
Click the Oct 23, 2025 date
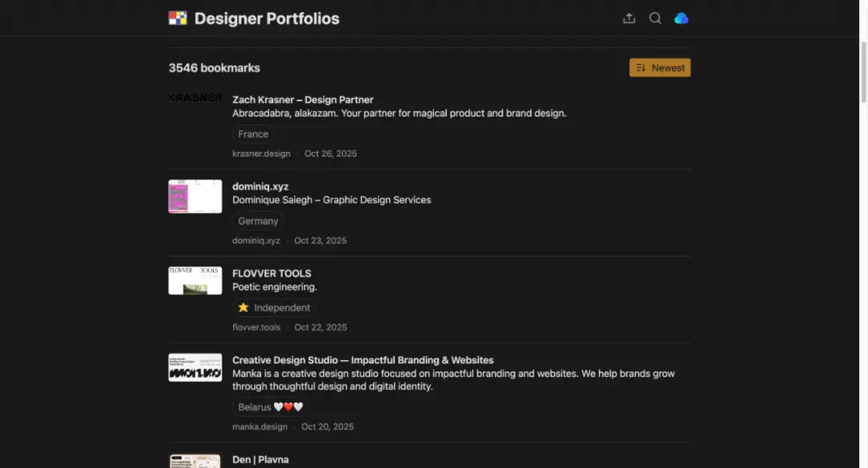321,240
